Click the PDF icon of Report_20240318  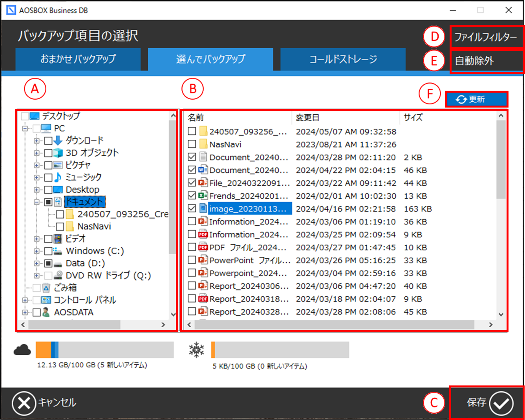pos(203,299)
